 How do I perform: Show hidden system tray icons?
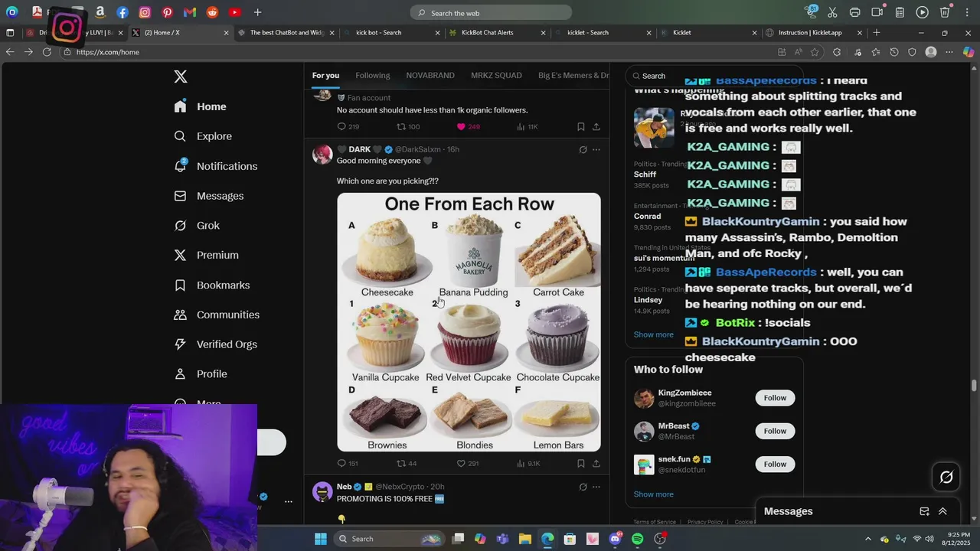pos(867,539)
